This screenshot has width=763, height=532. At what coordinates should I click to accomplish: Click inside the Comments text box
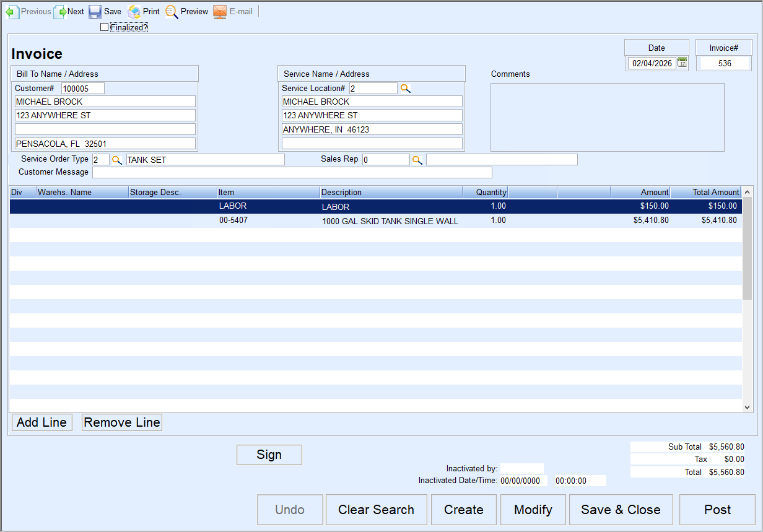[608, 117]
